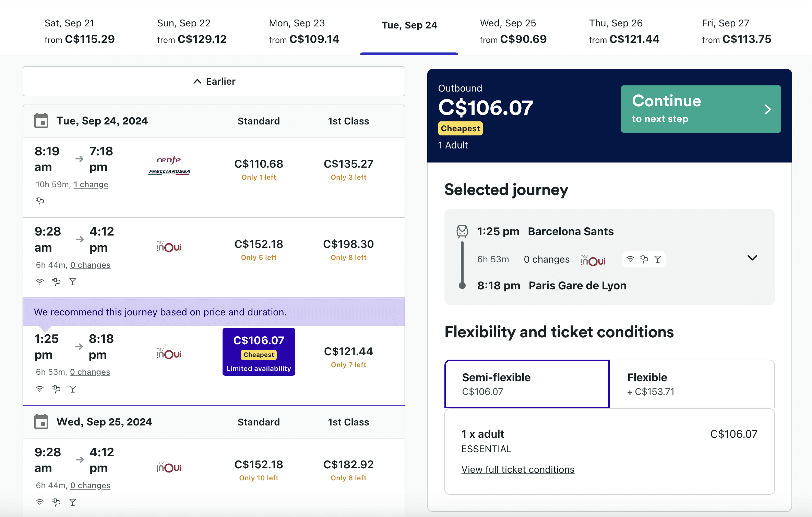Click the inOui logo in Selected journey panel
Image resolution: width=812 pixels, height=517 pixels.
593,260
